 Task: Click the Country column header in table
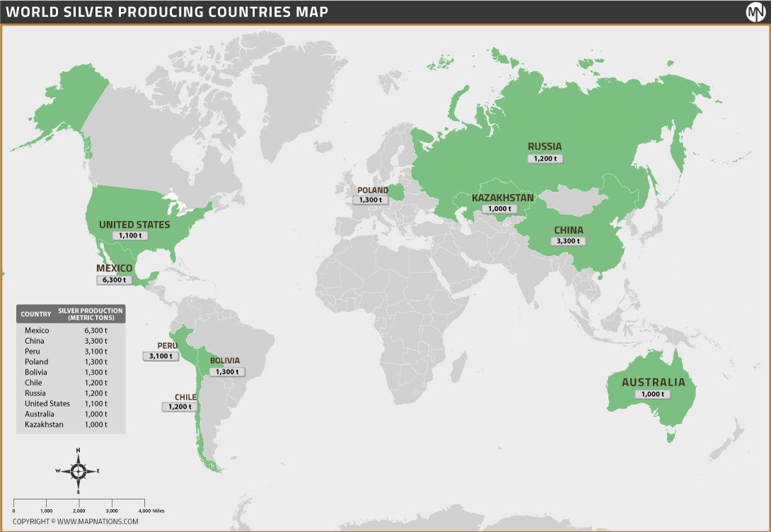coord(35,314)
